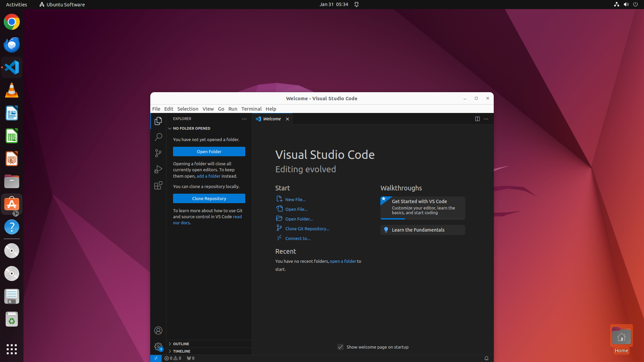The height and width of the screenshot is (362, 644).
Task: Open the Run and Debug view icon
Action: (x=158, y=169)
